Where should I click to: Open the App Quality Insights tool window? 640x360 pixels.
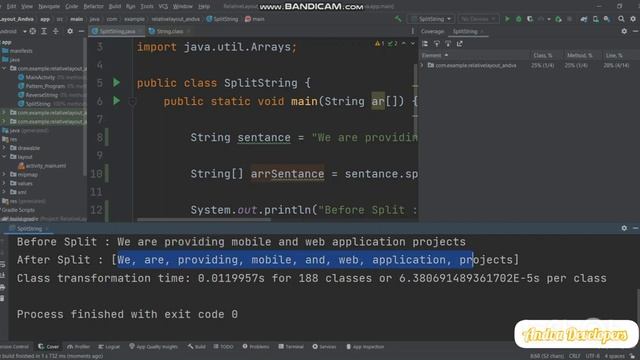(x=153, y=347)
